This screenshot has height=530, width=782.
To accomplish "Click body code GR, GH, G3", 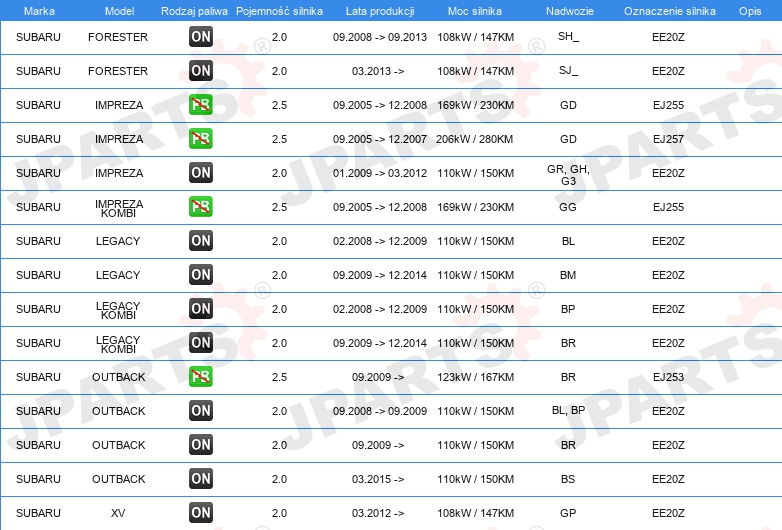I will coord(568,175).
